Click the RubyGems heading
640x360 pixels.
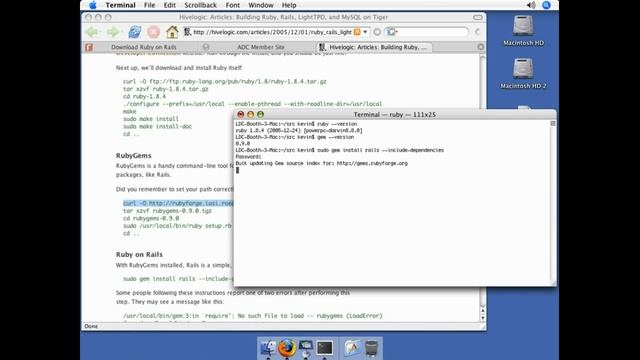133,156
